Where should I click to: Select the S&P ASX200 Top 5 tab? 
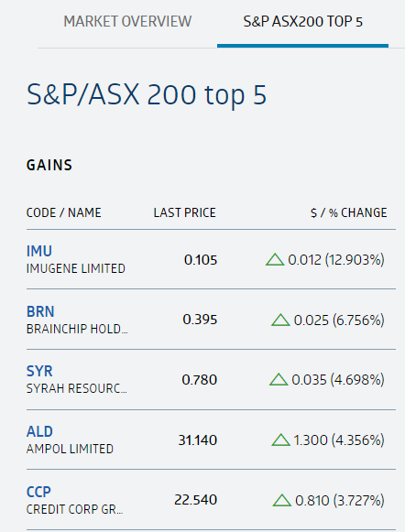coord(302,22)
